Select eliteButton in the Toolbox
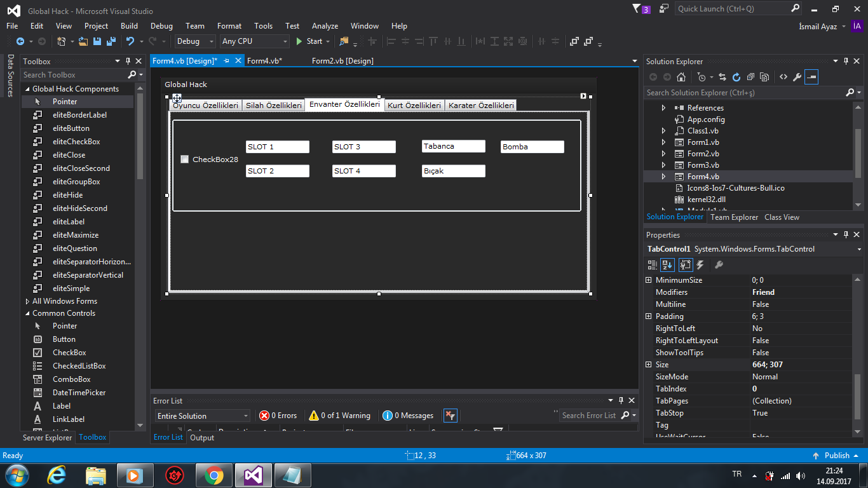Screen dimensions: 868x488 click(x=71, y=128)
